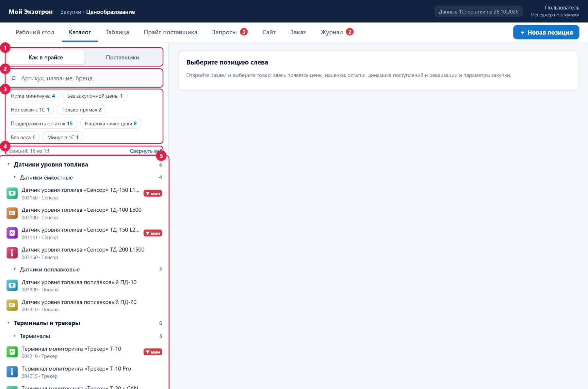Click the teal icon of ПД-10 float sensor

[x=12, y=285]
